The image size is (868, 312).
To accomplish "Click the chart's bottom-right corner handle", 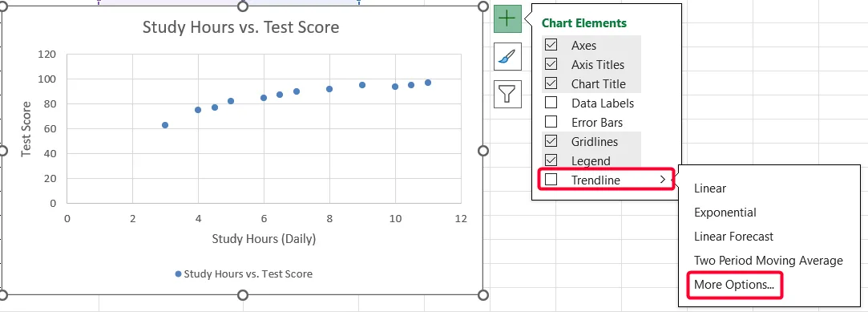I will (482, 295).
